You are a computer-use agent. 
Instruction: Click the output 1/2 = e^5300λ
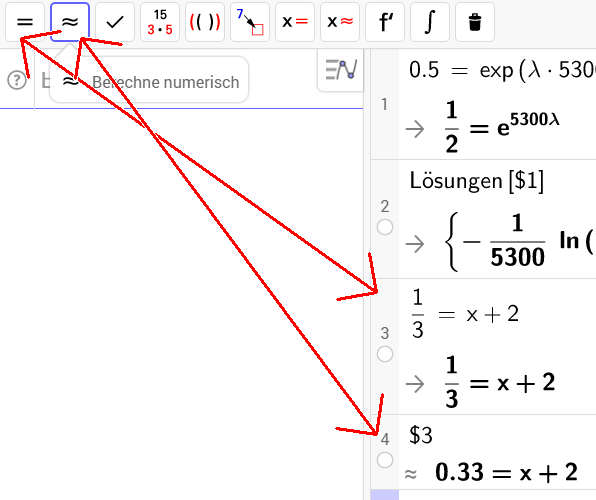pos(502,127)
